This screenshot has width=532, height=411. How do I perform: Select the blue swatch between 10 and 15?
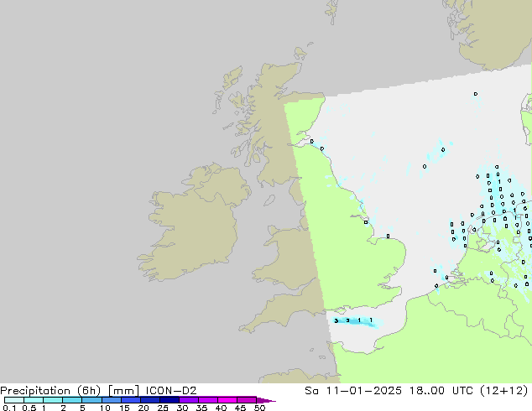(112, 400)
